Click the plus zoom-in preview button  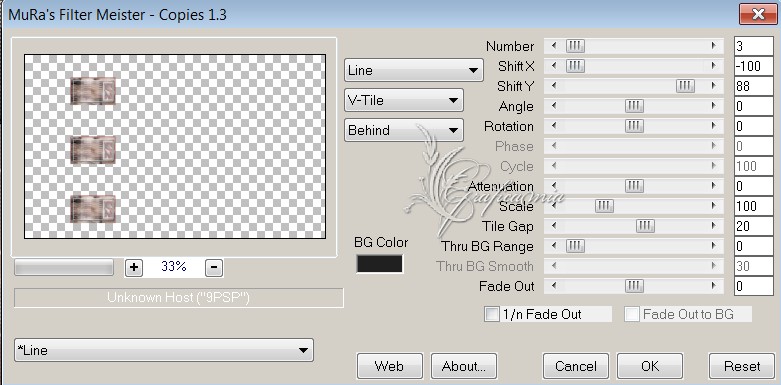[133, 267]
